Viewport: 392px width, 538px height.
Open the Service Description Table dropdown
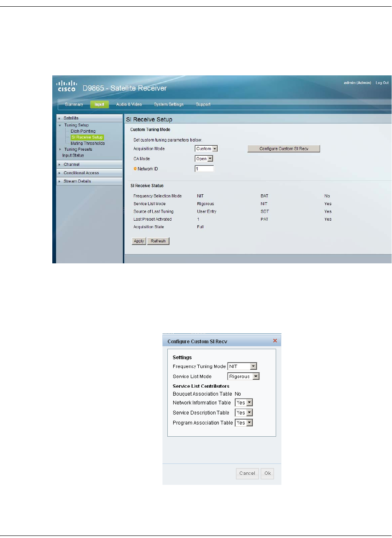pyautogui.click(x=244, y=413)
